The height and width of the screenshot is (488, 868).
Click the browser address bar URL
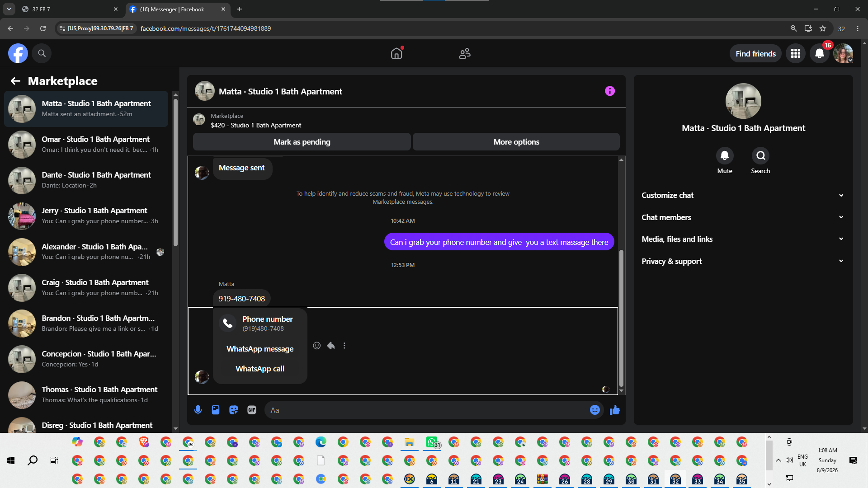205,28
